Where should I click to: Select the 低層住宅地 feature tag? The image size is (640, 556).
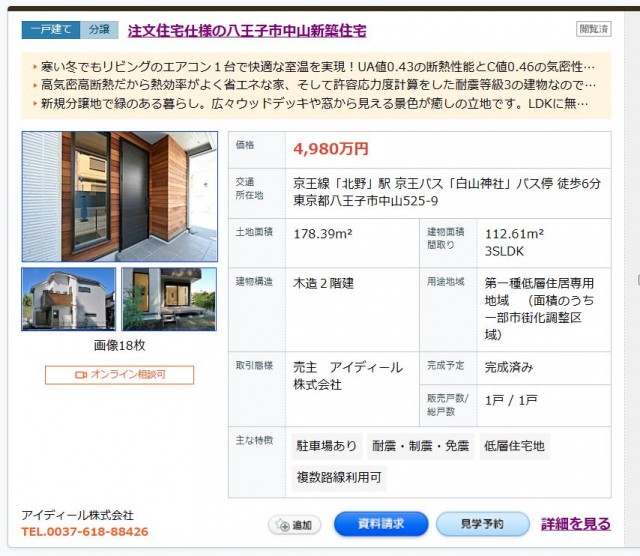pyautogui.click(x=514, y=446)
